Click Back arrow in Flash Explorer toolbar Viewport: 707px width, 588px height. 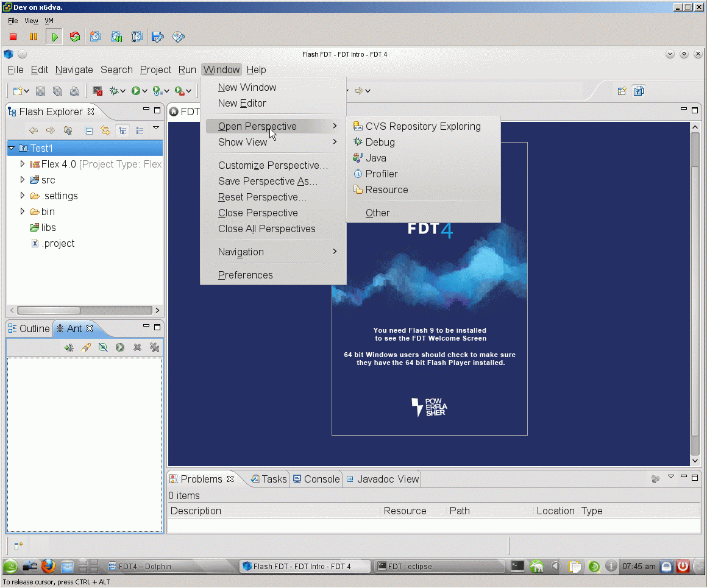[x=34, y=131]
